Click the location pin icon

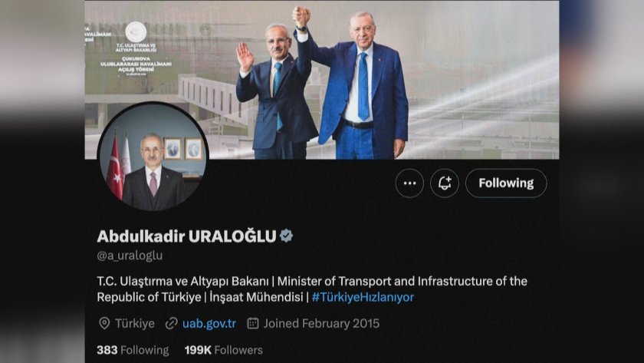(x=104, y=324)
